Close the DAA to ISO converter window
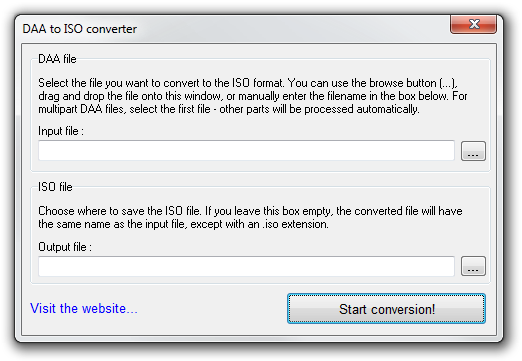522x361 pixels. 473,24
